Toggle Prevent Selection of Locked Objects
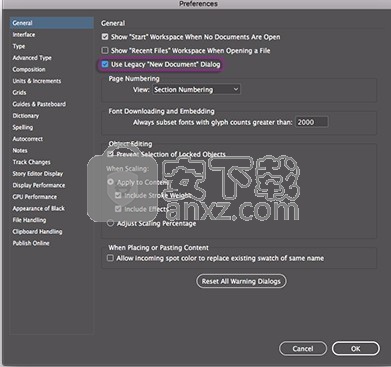This screenshot has width=391, height=367. click(x=111, y=154)
